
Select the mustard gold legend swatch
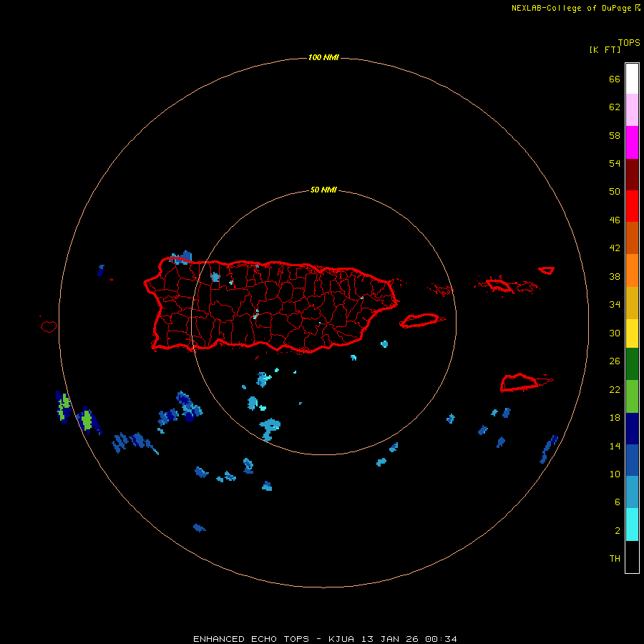tap(632, 303)
